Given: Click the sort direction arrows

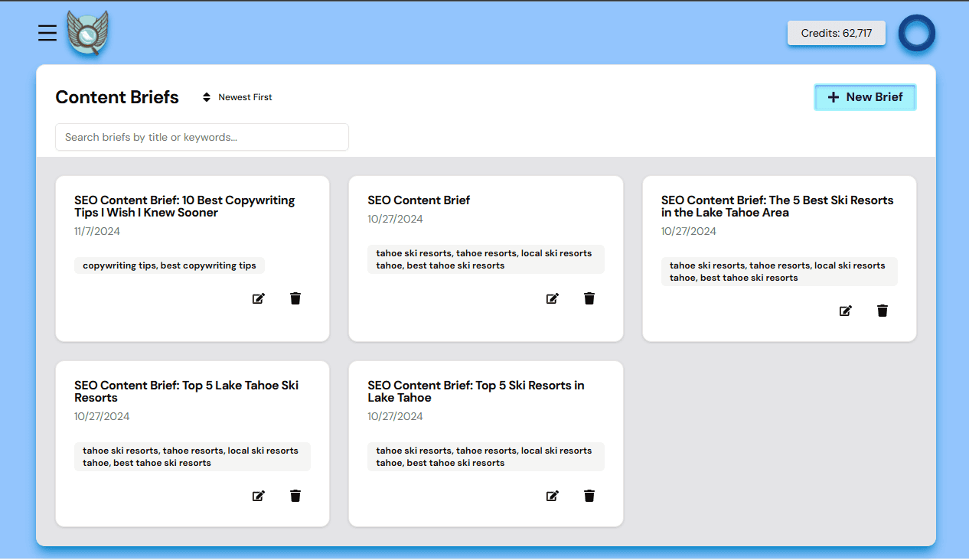Looking at the screenshot, I should [205, 97].
